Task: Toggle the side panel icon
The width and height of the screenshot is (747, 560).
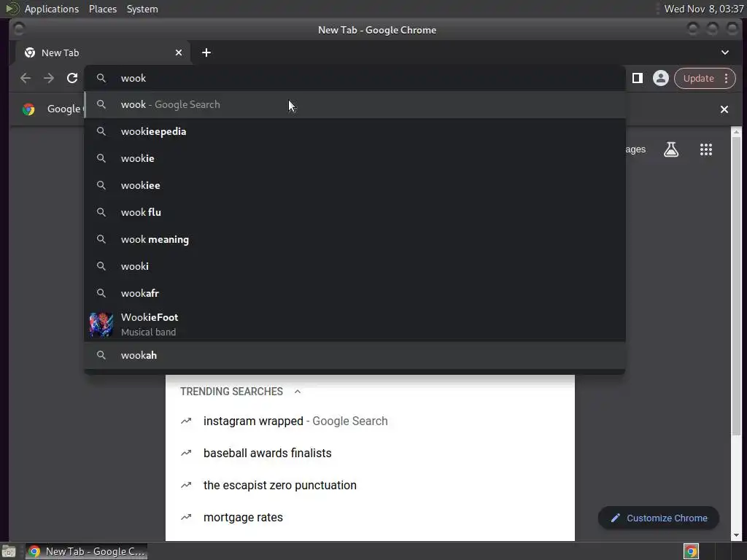Action: [638, 78]
